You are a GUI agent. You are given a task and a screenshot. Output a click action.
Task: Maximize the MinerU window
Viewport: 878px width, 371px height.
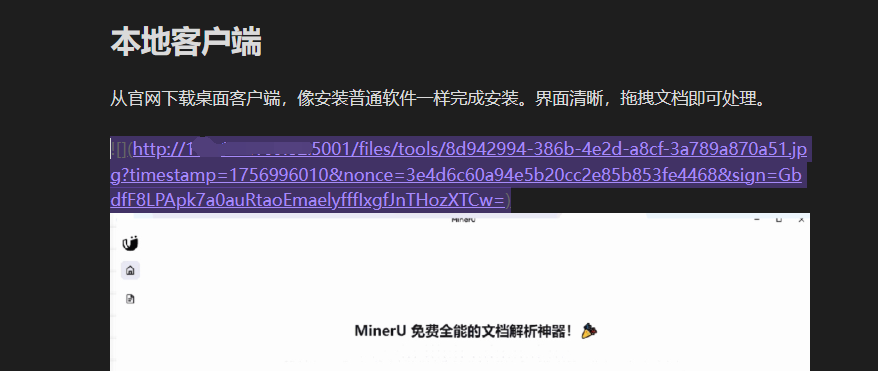point(779,220)
